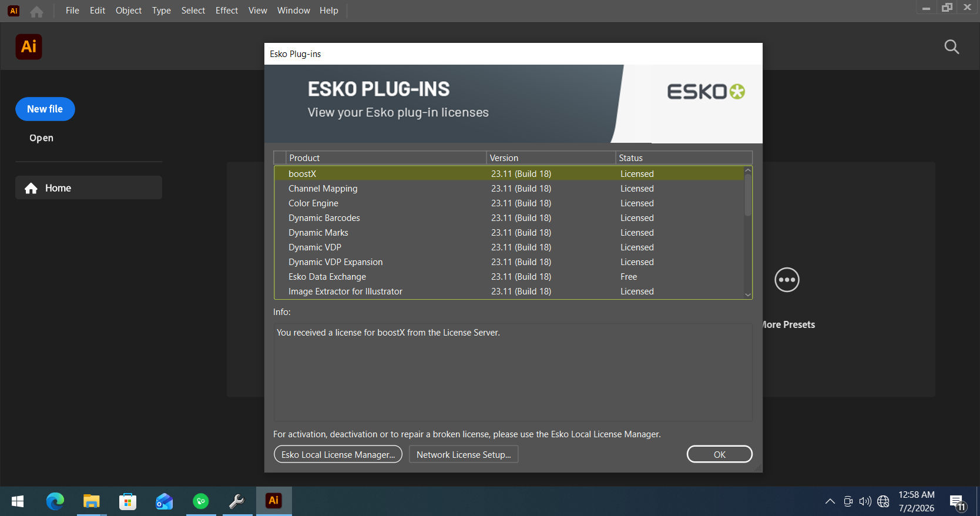Viewport: 980px width, 516px height.
Task: Click the Info text box
Action: 513,372
